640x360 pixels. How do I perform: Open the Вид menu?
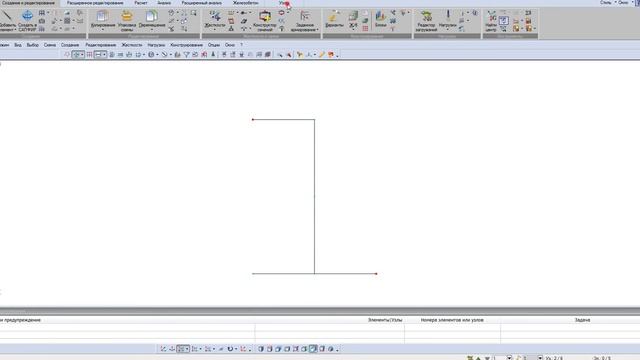click(18, 45)
